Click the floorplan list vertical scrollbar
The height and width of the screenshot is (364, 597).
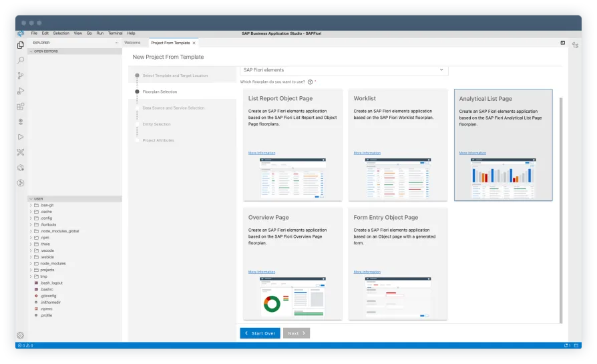[560, 200]
